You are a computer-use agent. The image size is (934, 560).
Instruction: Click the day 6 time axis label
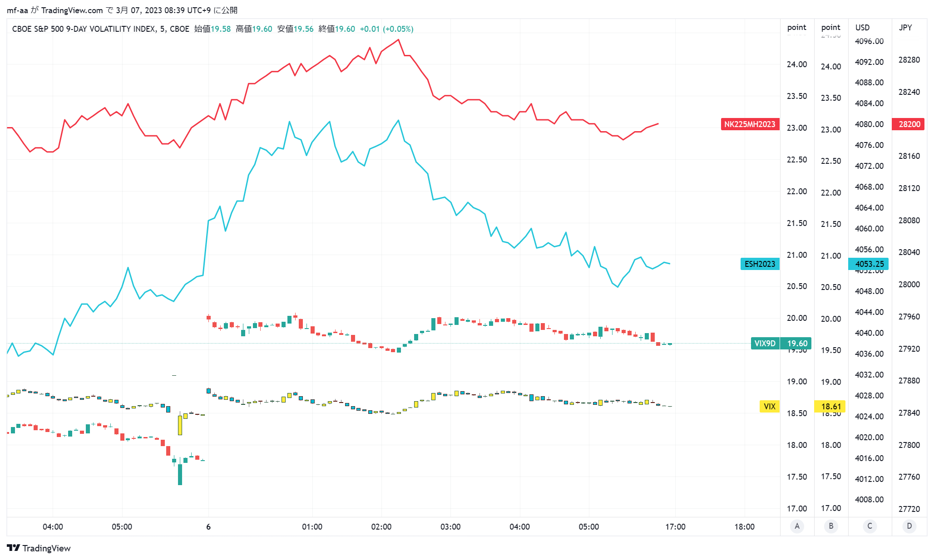click(x=208, y=527)
